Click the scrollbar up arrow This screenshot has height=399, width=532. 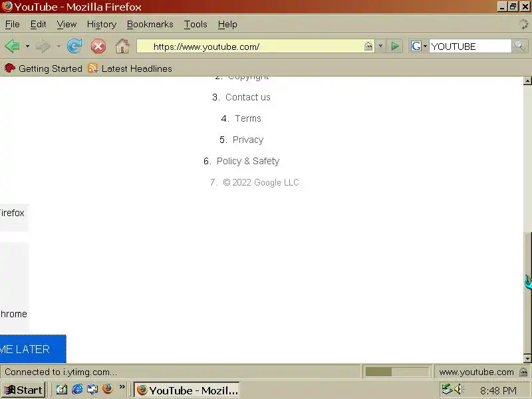(x=527, y=80)
